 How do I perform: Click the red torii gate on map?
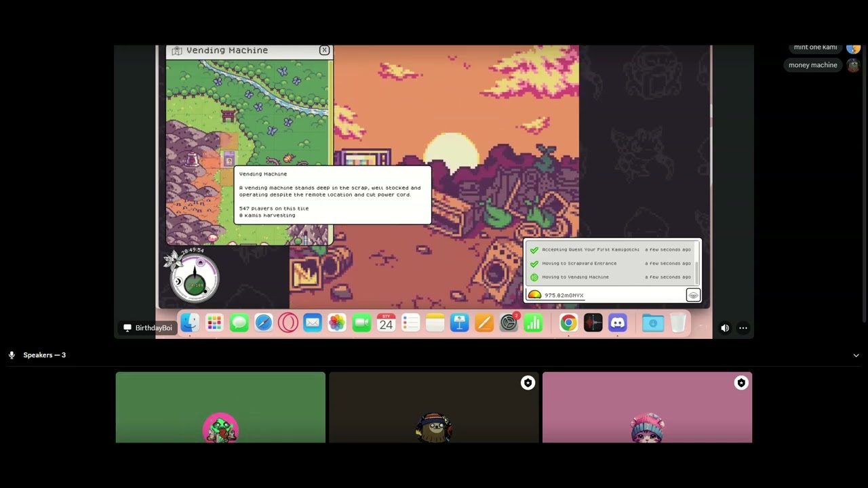point(228,115)
